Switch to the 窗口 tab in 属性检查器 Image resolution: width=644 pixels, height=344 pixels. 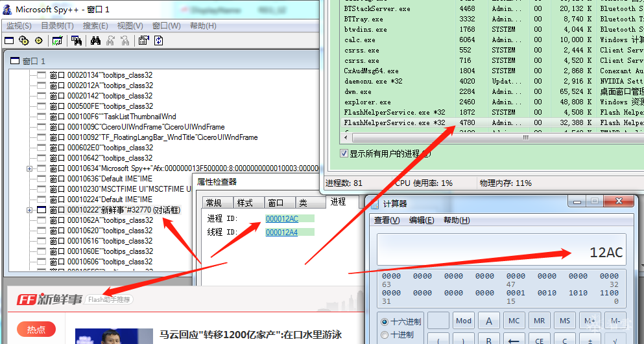(x=280, y=203)
